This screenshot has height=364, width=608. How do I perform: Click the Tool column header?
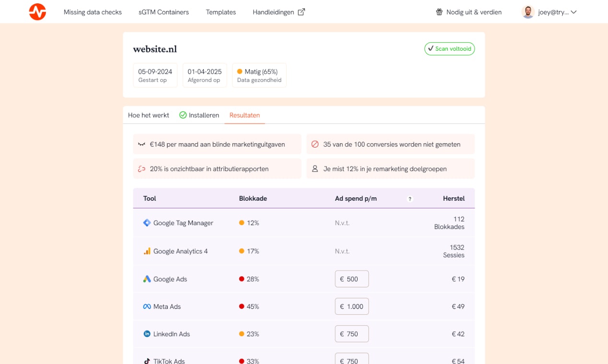pyautogui.click(x=150, y=198)
